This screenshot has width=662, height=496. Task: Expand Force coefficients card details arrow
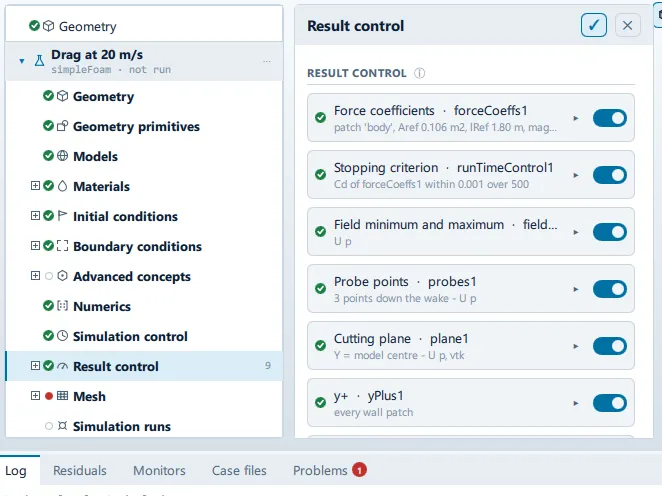point(575,118)
